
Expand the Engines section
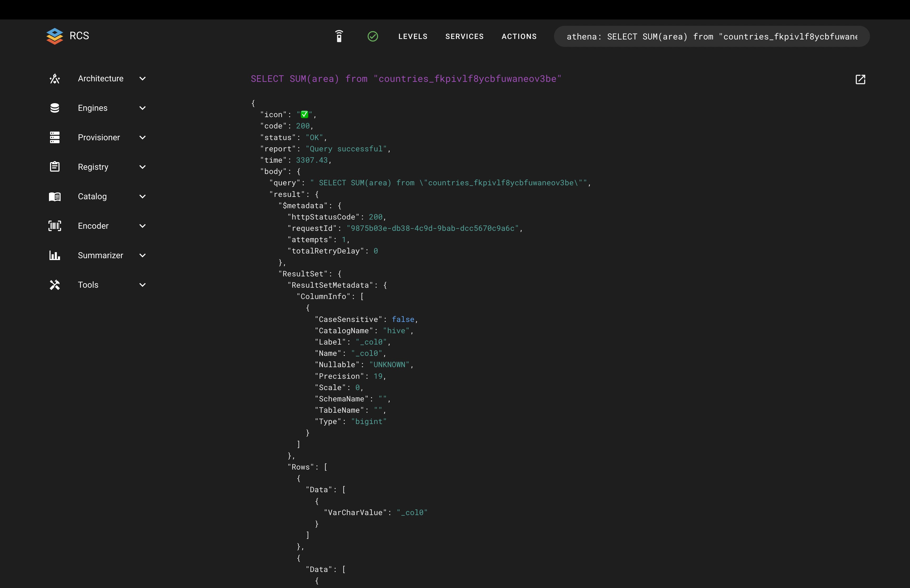coord(143,108)
